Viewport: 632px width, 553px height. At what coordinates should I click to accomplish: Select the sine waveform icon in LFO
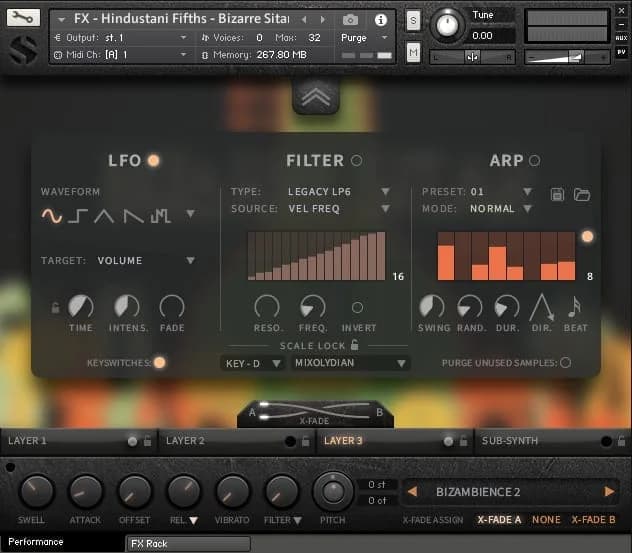[51, 215]
